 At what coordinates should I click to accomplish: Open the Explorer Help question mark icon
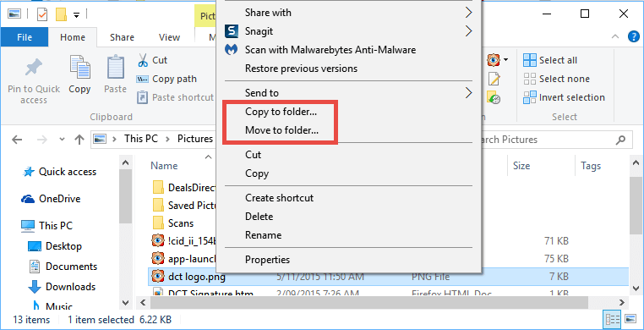(x=634, y=36)
